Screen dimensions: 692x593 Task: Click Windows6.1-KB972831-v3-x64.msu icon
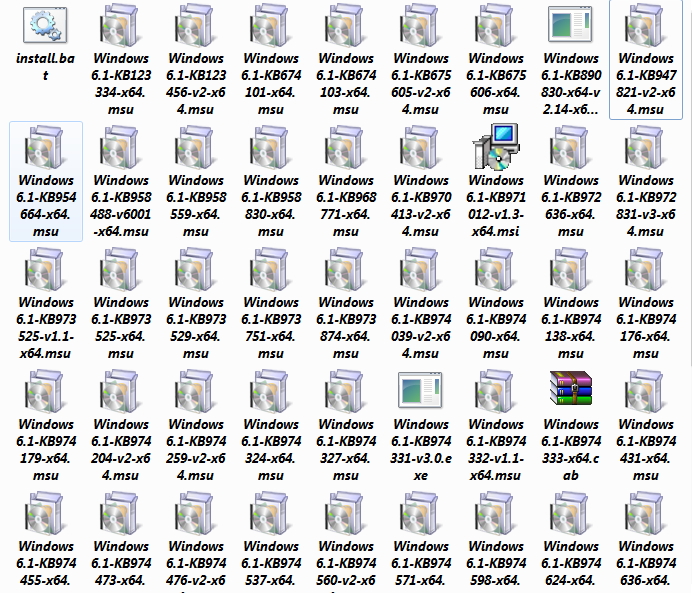coord(646,147)
